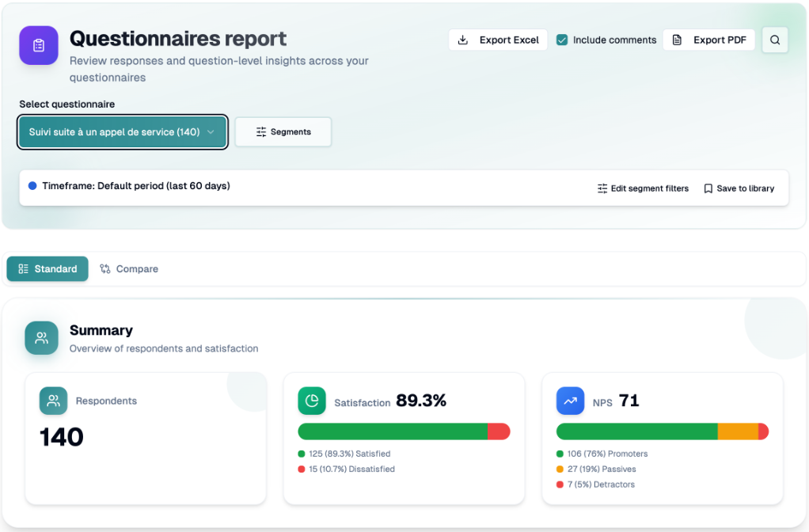Click the Respondents card people icon

point(53,401)
